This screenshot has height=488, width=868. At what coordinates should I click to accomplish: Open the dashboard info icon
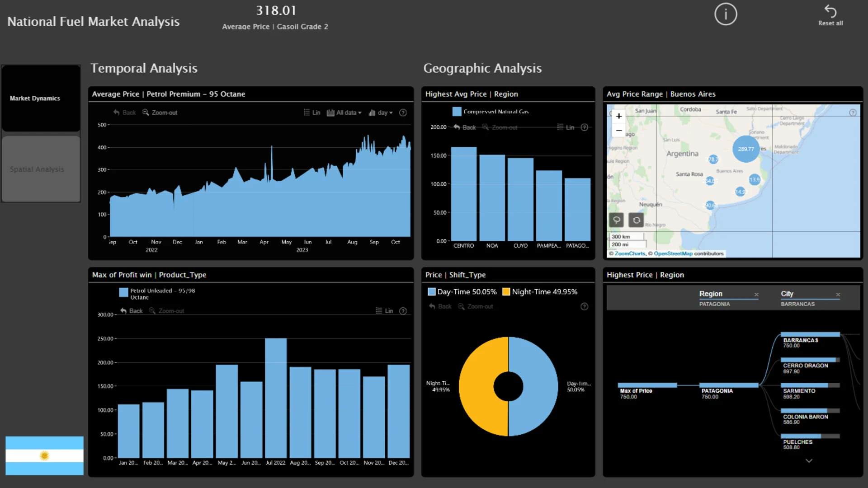726,14
